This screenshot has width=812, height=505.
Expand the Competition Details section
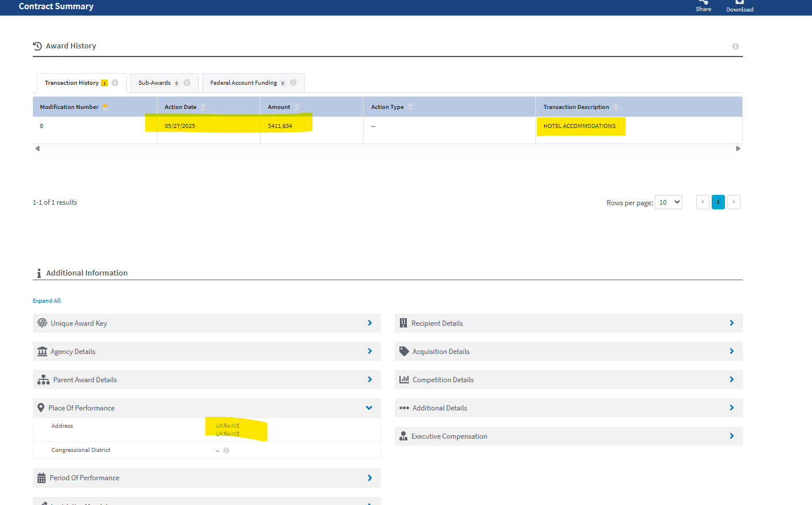[x=568, y=379]
